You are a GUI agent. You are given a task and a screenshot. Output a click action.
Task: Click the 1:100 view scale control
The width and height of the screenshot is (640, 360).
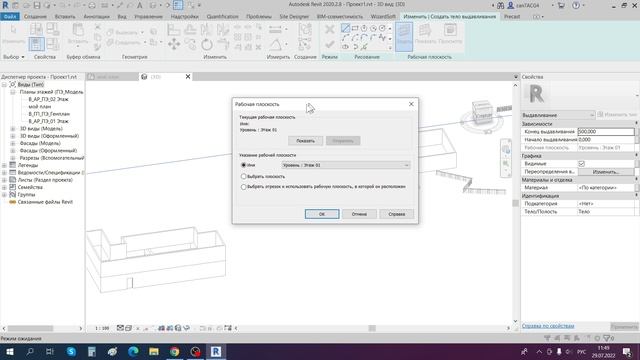coord(102,328)
